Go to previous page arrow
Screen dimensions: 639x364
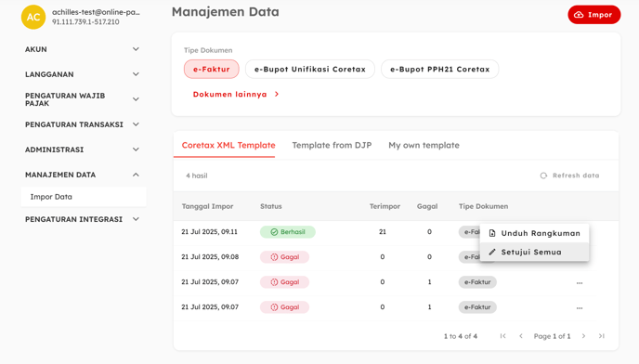520,336
